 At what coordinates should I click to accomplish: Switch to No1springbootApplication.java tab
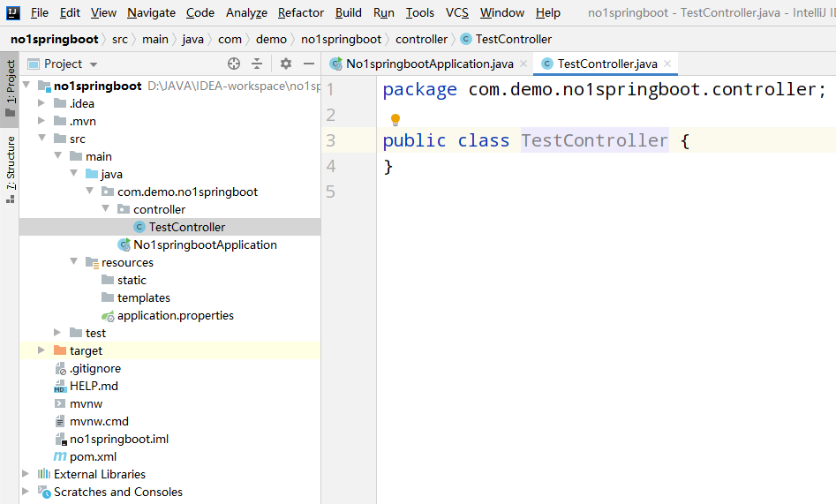(x=429, y=64)
